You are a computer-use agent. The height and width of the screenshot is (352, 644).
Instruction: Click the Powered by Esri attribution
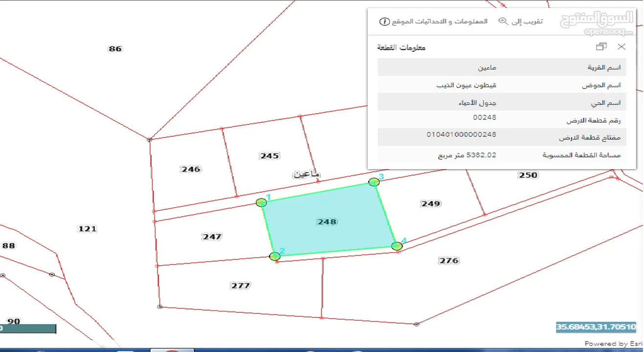pyautogui.click(x=614, y=344)
